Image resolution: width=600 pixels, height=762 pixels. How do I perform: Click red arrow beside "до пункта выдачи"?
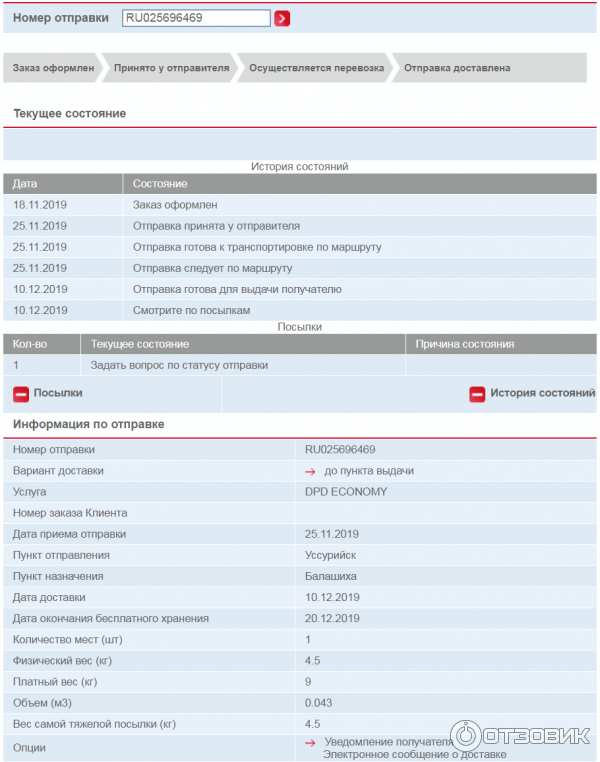(311, 471)
